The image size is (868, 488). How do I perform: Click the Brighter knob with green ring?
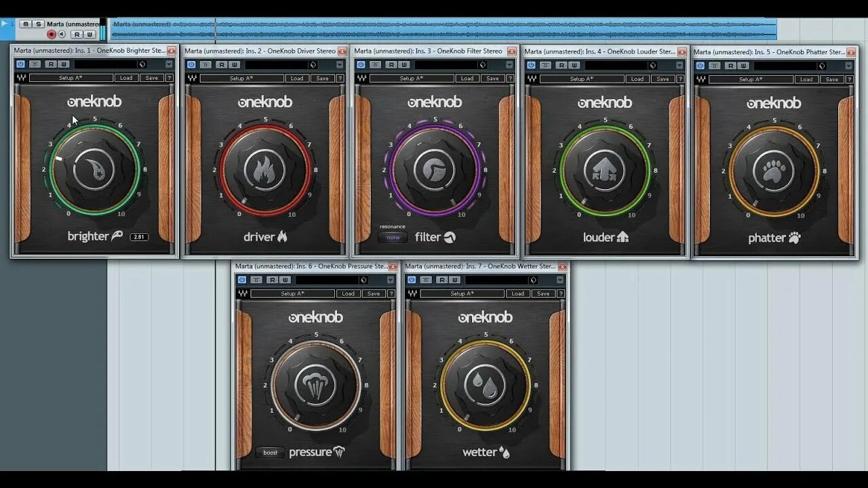(94, 169)
